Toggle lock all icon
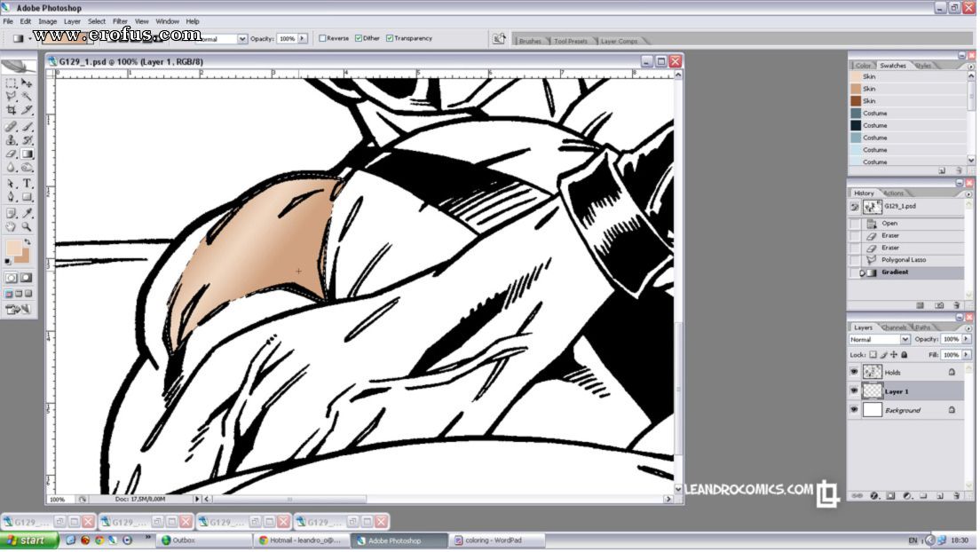980x552 pixels. [905, 355]
